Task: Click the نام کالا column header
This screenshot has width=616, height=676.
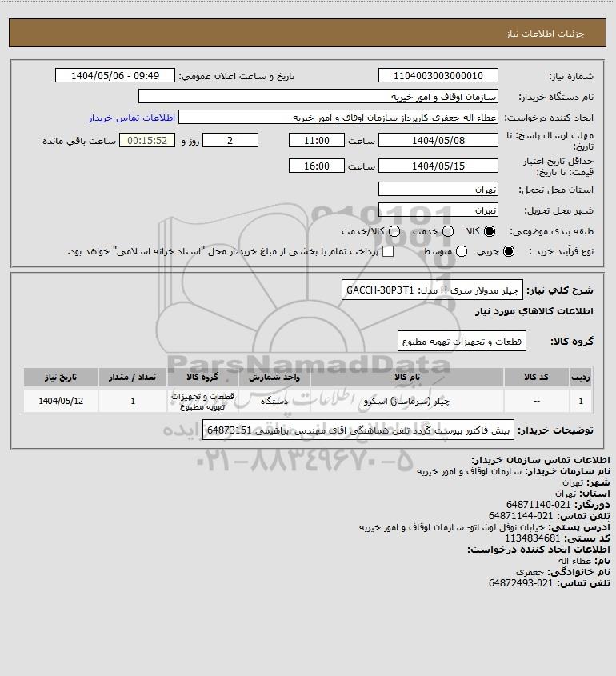Action: point(407,378)
